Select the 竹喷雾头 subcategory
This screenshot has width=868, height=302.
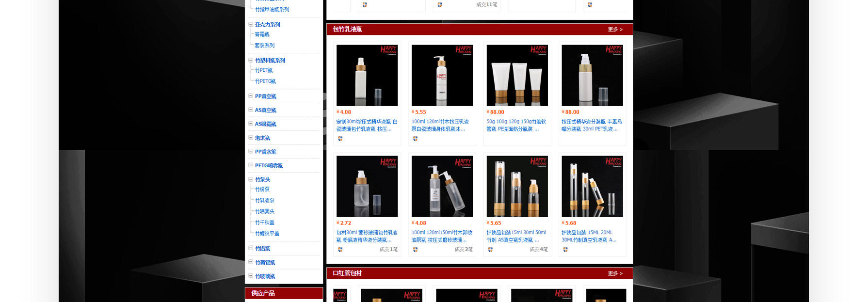pyautogui.click(x=265, y=211)
